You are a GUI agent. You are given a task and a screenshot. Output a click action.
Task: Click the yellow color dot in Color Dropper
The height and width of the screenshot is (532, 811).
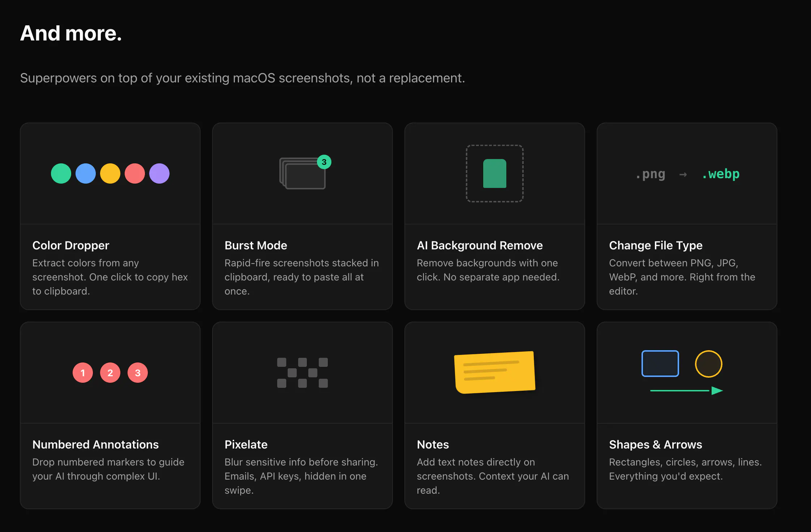point(110,173)
